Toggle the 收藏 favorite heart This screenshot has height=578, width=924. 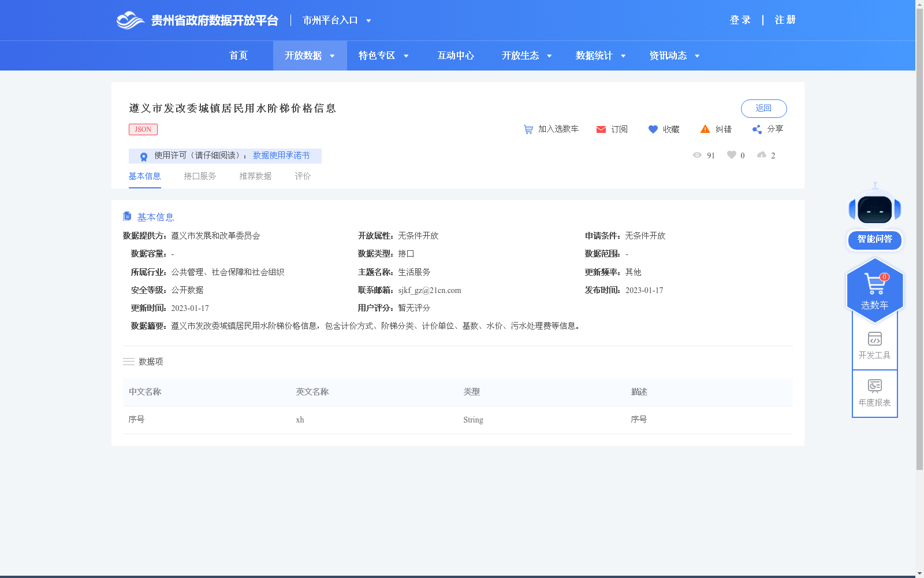pos(653,129)
